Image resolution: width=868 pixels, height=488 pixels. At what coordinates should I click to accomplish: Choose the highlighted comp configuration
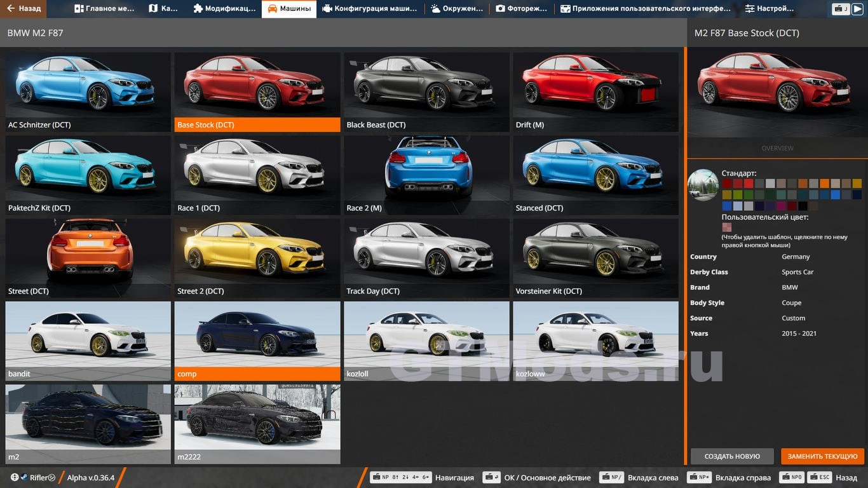[257, 341]
